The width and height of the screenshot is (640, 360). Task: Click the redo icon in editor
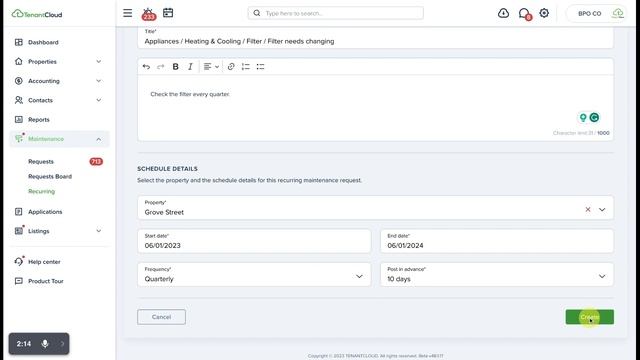(x=161, y=67)
